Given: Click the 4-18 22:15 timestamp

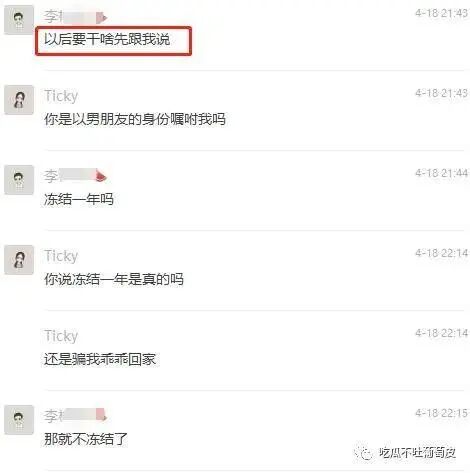Looking at the screenshot, I should click(441, 413).
